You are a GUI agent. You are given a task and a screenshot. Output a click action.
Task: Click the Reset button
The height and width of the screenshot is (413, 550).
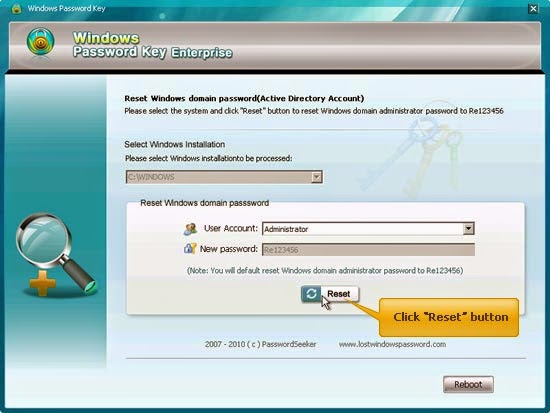point(330,294)
